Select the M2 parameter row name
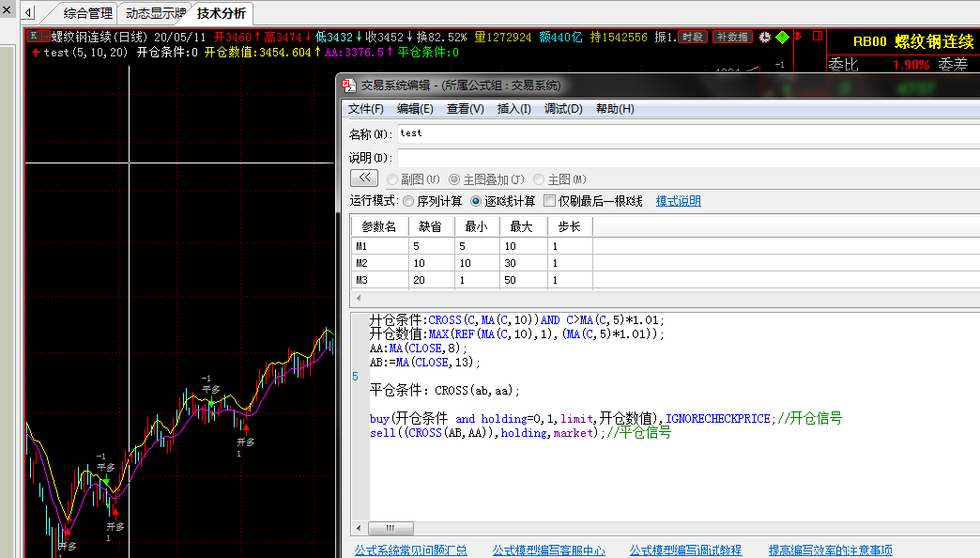980x558 pixels. pyautogui.click(x=380, y=263)
